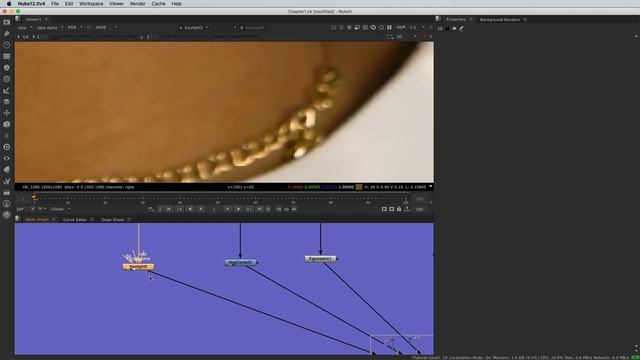Open the File menu

pyautogui.click(x=55, y=4)
